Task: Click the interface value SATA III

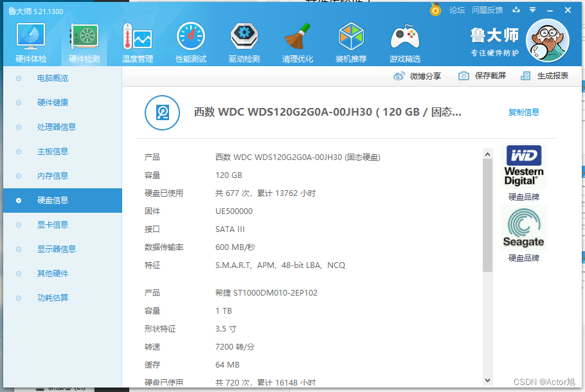Action: click(230, 229)
